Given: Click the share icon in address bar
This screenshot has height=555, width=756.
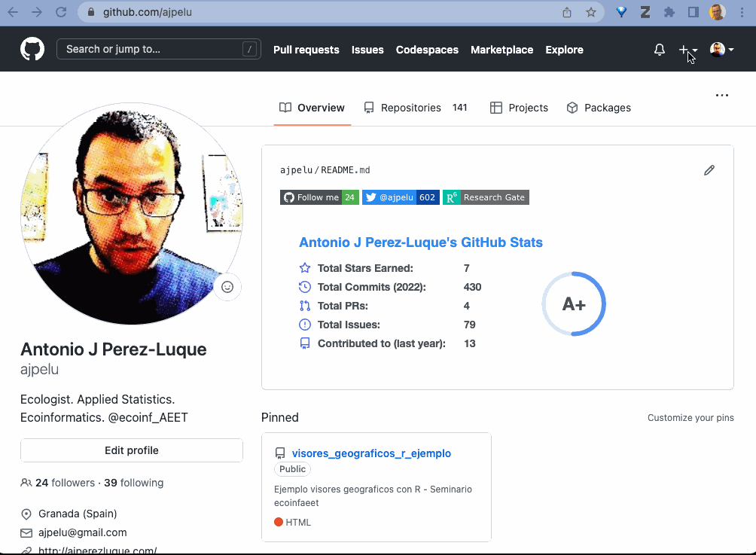Looking at the screenshot, I should pos(567,12).
